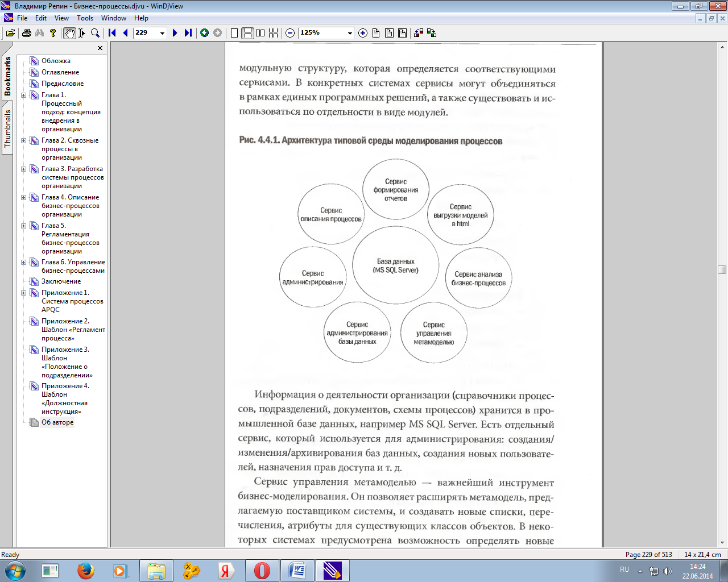Open the Tools menu

coord(85,18)
